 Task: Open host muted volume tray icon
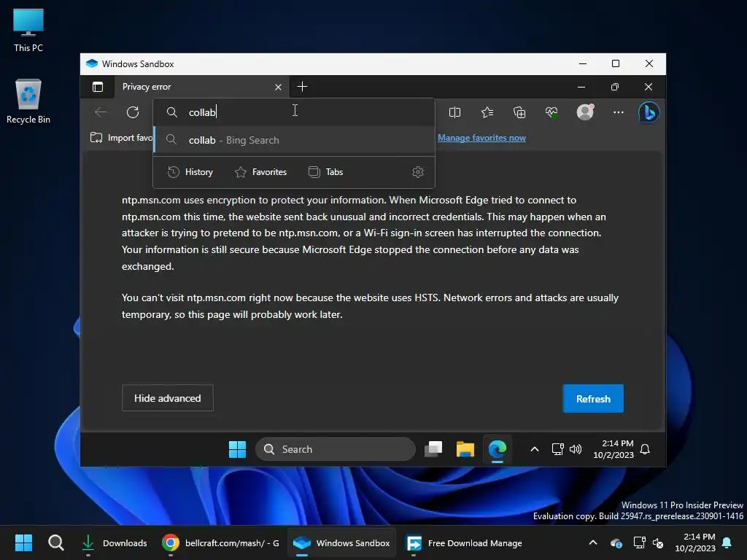[659, 542]
